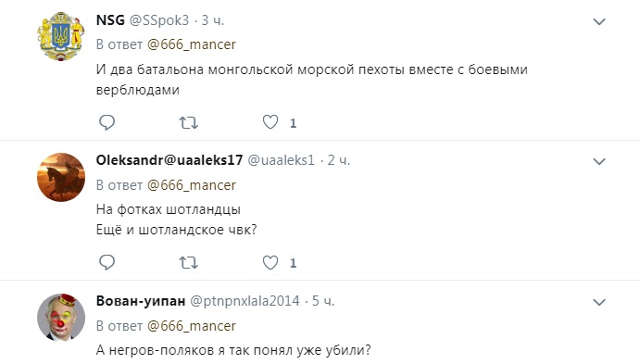Image resolution: width=640 pixels, height=364 pixels.
Task: Open NSG's coat-of-arms avatar
Action: coord(61,37)
